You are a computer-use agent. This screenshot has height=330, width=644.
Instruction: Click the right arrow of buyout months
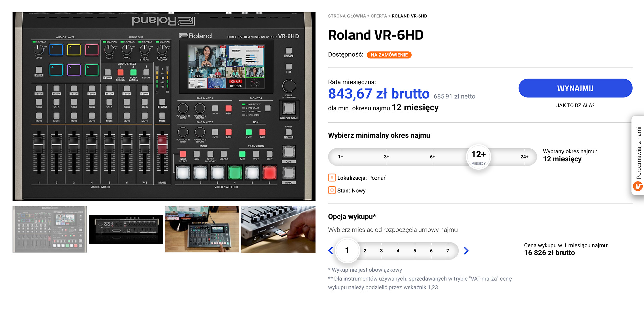[466, 251]
